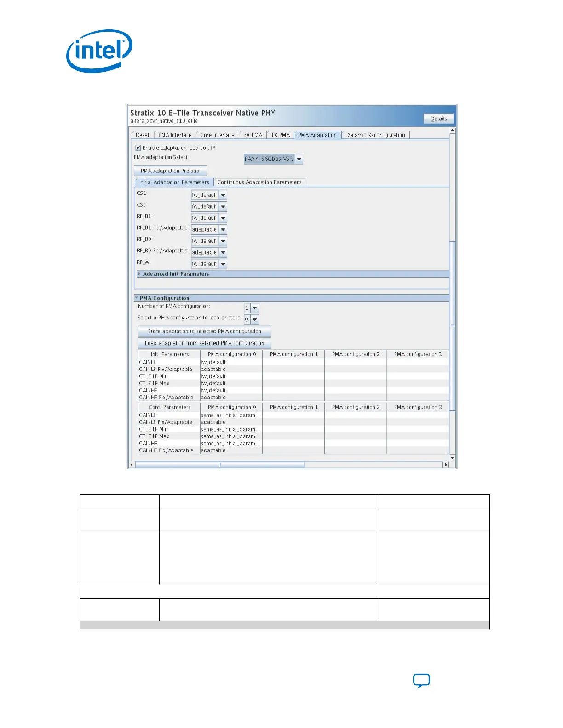563x728 pixels.
Task: Switch to the Reset tab
Action: (142, 135)
